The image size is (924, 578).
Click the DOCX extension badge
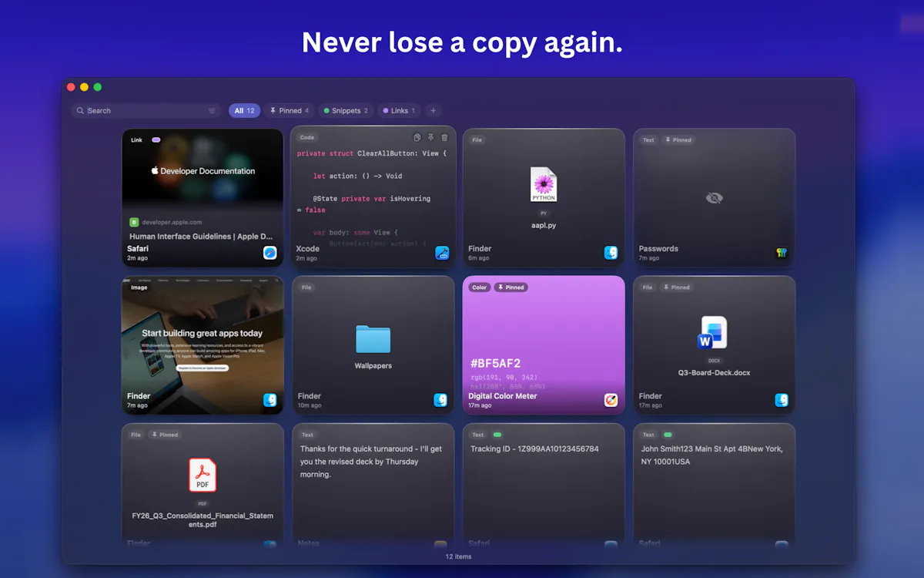[714, 360]
